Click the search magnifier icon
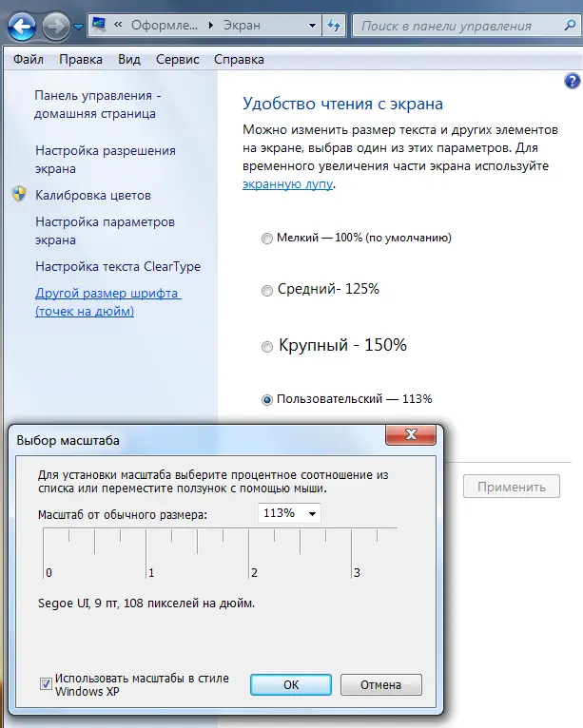This screenshot has height=728, width=583. tap(570, 25)
